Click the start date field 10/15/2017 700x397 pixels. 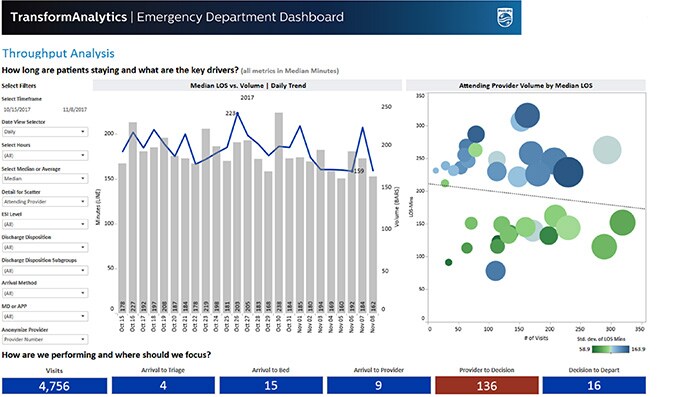[x=17, y=109]
